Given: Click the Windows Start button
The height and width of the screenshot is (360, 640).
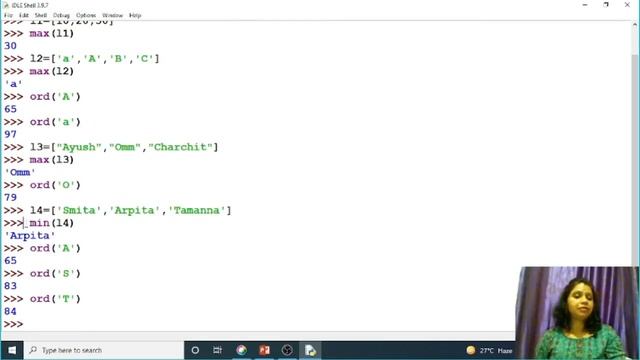Looking at the screenshot, I should click(12, 350).
